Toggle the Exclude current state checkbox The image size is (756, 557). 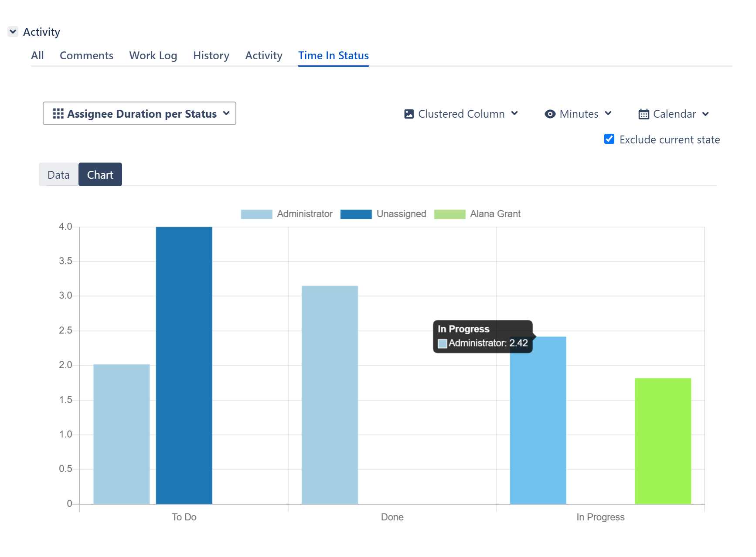pyautogui.click(x=609, y=139)
